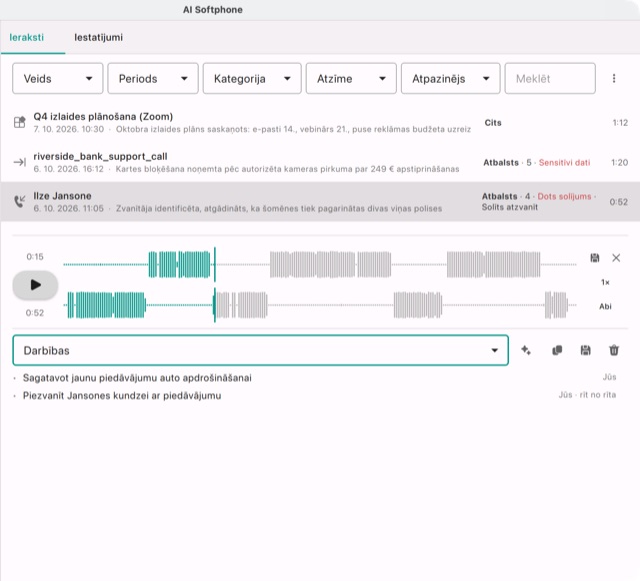
Task: Delete with the trash icon
Action: pyautogui.click(x=614, y=350)
